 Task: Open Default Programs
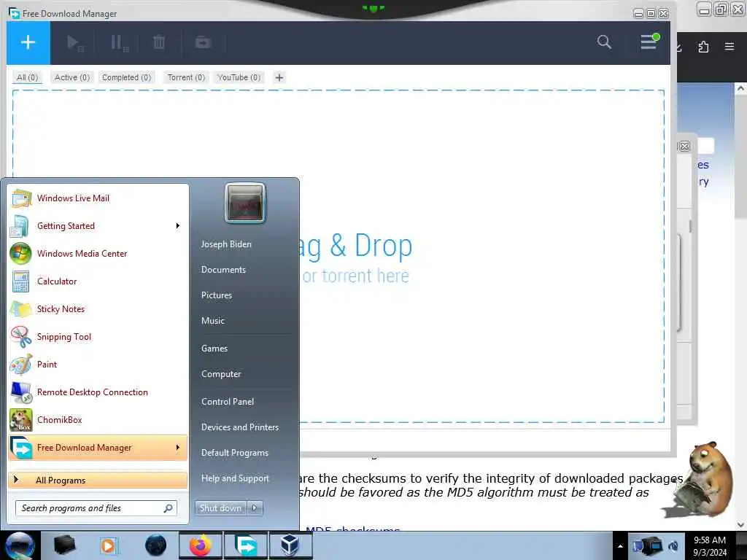coord(235,453)
